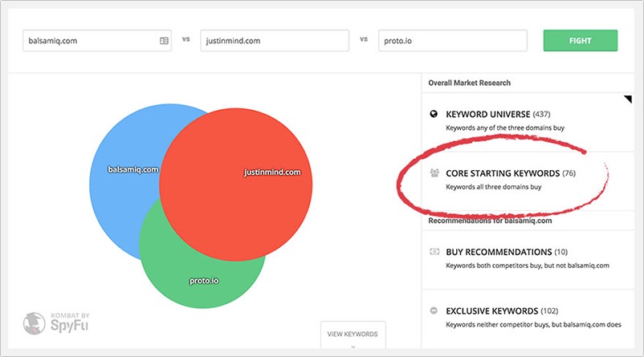The image size is (644, 357).
Task: Open KEYWORD UNIVERSE (437) section
Action: click(x=528, y=122)
